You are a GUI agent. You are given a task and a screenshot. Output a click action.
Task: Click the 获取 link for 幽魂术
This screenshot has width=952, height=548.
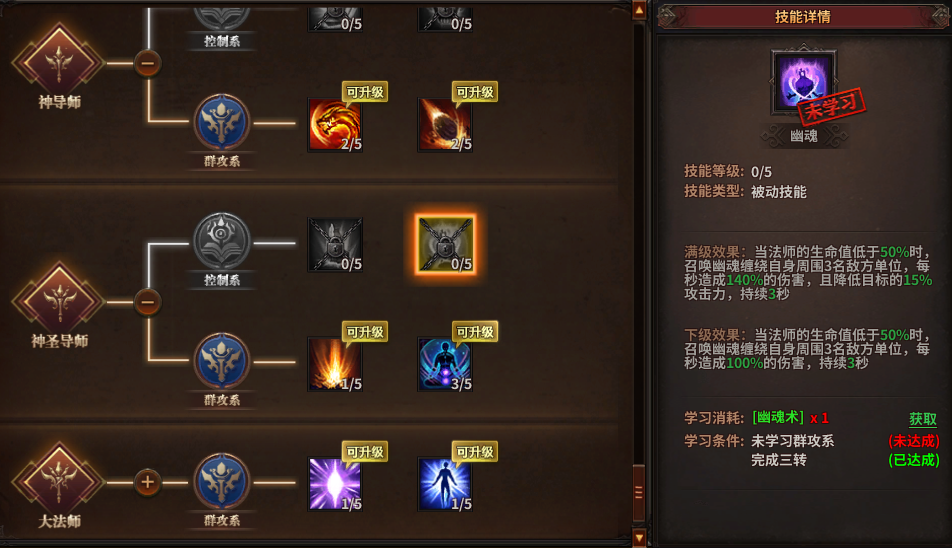pos(922,419)
